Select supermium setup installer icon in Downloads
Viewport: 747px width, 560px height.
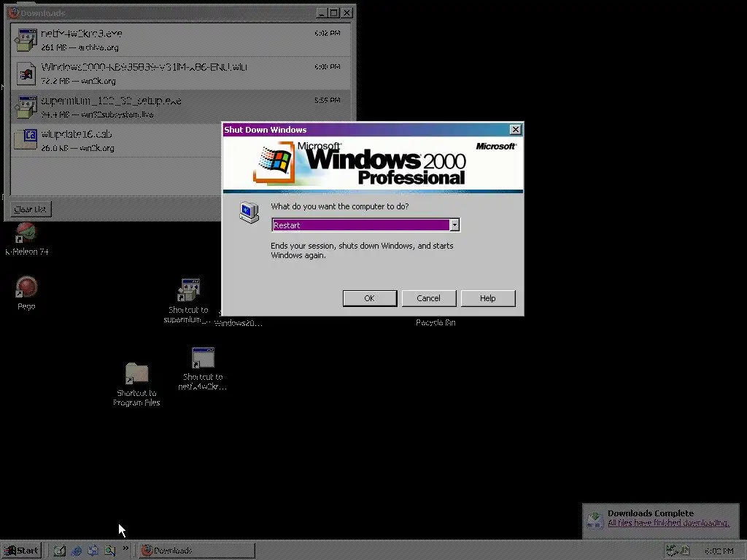point(26,107)
